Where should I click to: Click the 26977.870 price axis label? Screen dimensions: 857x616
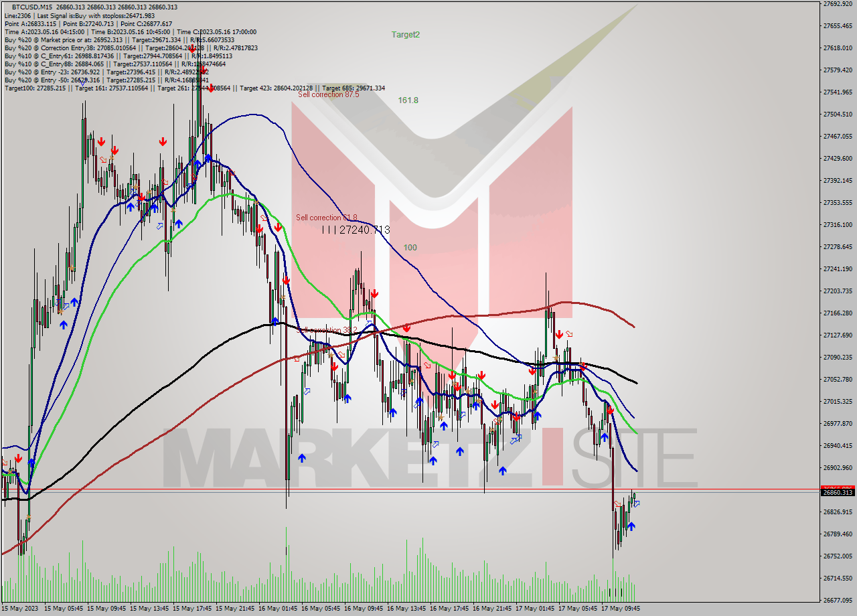click(x=838, y=423)
